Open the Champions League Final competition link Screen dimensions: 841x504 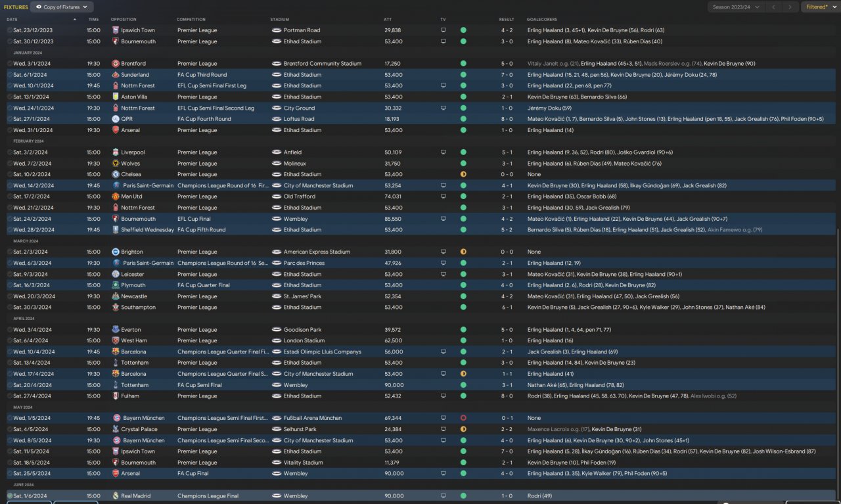[x=208, y=496]
